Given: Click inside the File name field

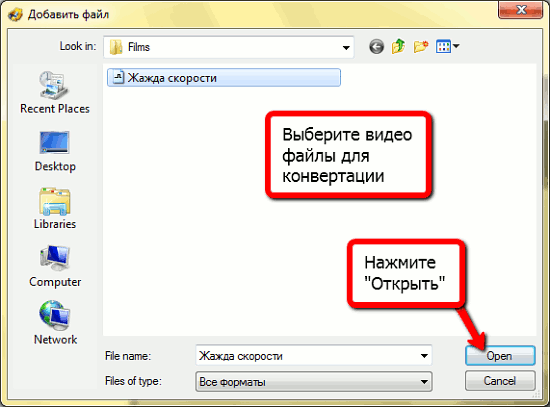Looking at the screenshot, I should tap(308, 356).
